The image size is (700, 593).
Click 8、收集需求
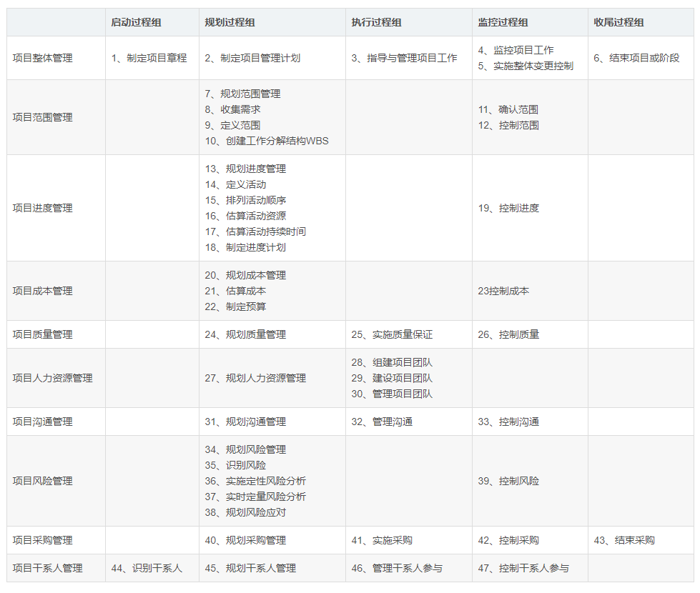coord(232,109)
